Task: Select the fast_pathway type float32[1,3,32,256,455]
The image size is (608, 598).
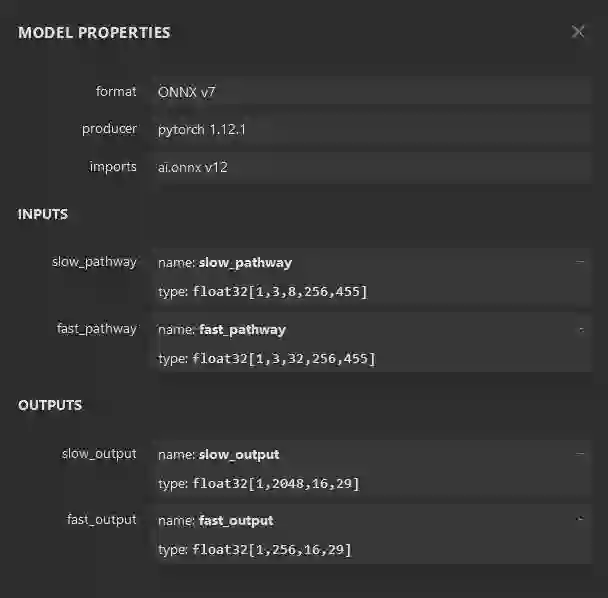Action: [x=284, y=358]
